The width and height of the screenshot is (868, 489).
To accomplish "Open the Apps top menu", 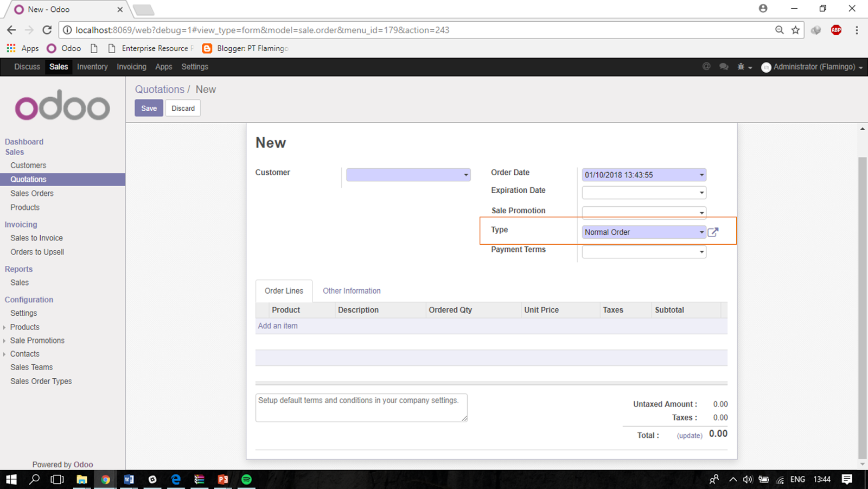I will (163, 67).
